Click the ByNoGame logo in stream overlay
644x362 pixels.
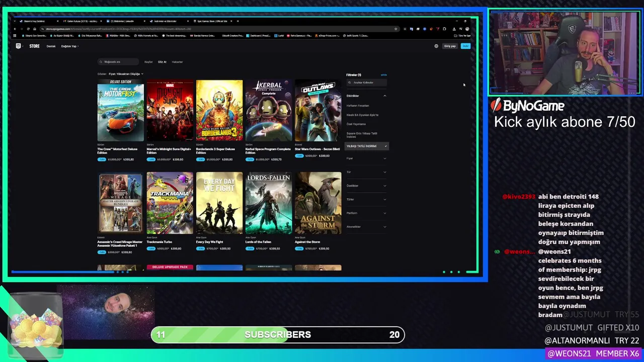tap(527, 106)
